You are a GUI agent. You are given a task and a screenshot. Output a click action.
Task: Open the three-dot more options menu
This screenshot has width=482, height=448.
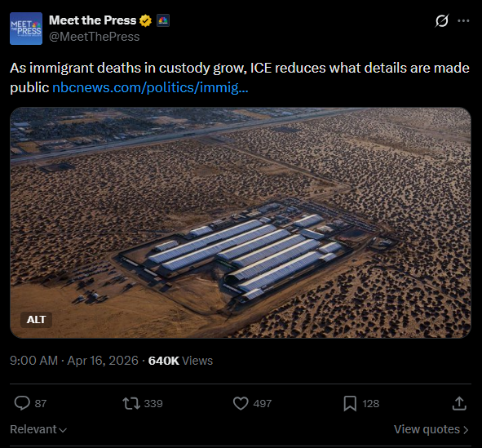[x=463, y=21]
